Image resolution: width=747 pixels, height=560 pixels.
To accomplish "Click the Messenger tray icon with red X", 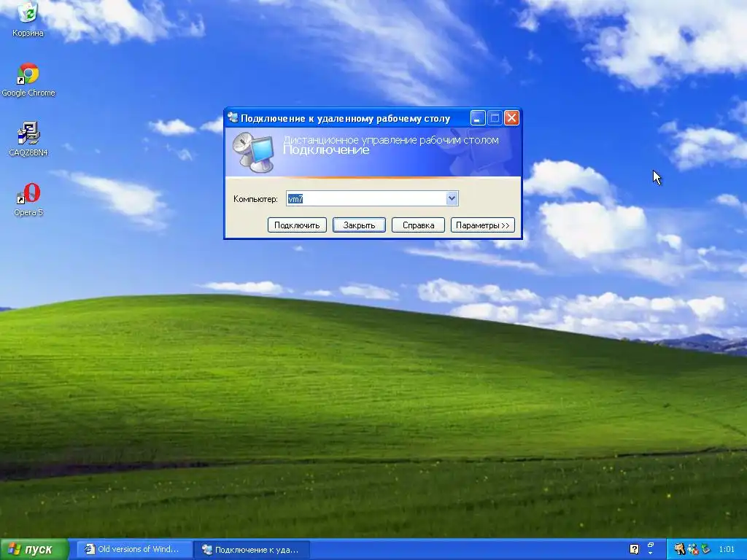I will (693, 549).
